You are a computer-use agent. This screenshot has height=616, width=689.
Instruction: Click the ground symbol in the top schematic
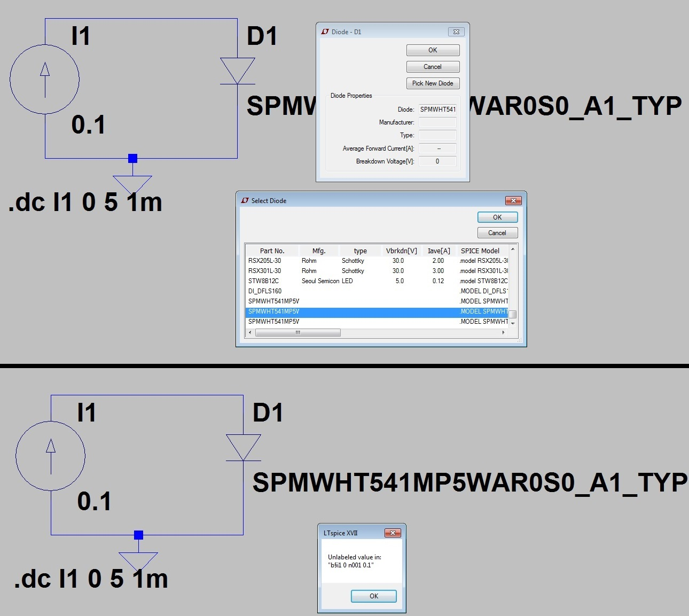132,185
